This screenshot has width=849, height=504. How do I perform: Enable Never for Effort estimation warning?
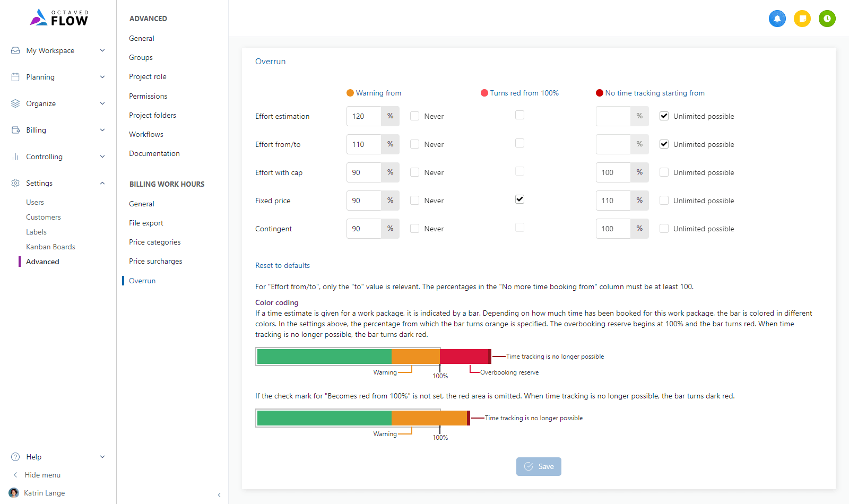[x=414, y=116]
